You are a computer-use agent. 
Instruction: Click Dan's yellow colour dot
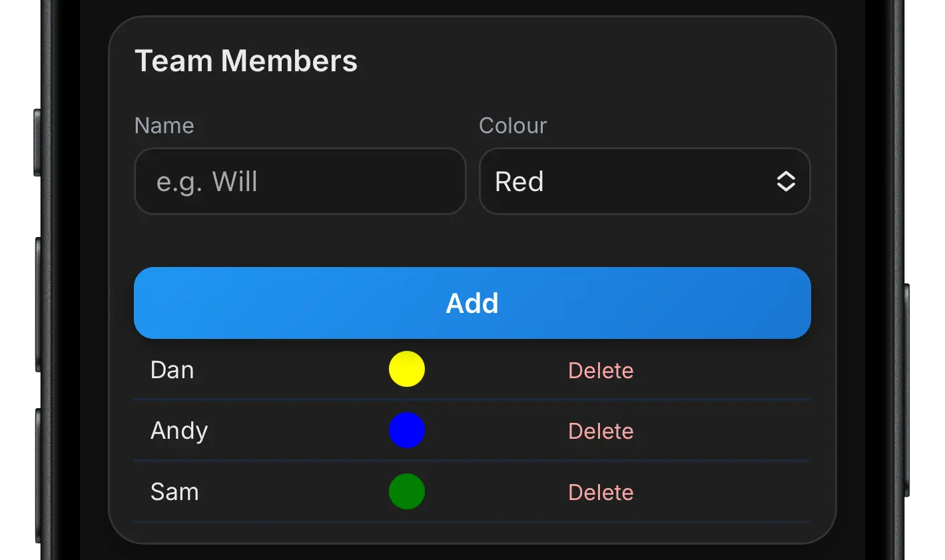point(407,369)
